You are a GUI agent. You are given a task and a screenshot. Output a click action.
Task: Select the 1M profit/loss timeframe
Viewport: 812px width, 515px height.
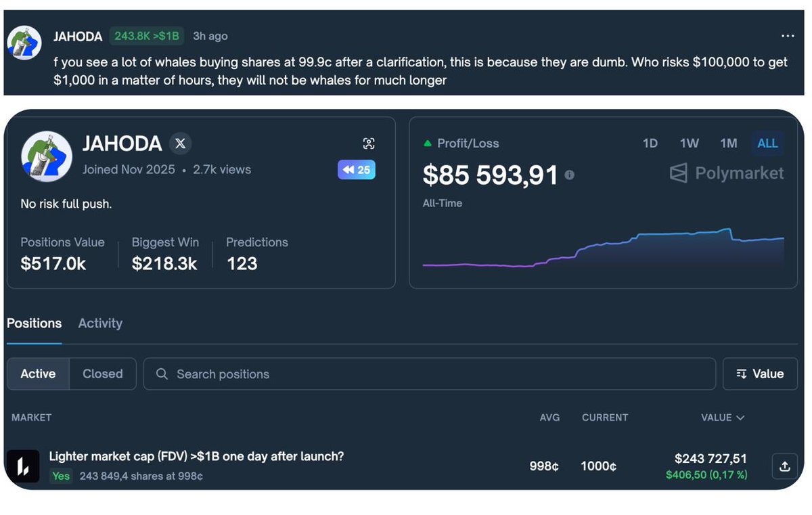tap(729, 143)
